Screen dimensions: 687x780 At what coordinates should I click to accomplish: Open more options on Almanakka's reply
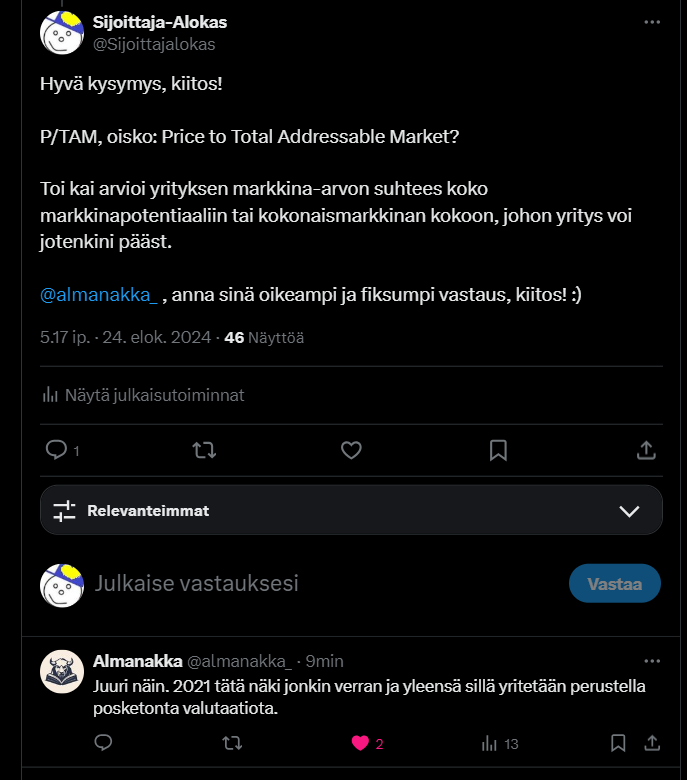point(652,661)
